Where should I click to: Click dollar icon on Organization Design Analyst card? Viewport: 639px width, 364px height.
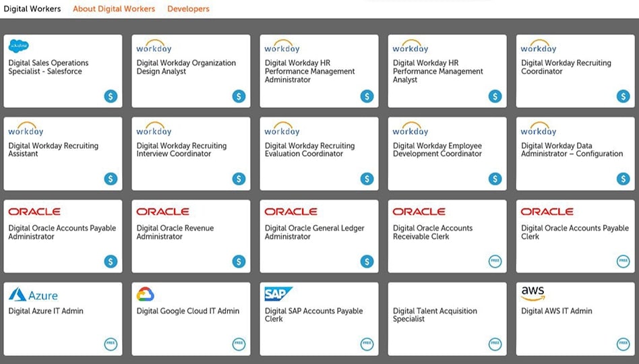click(239, 96)
